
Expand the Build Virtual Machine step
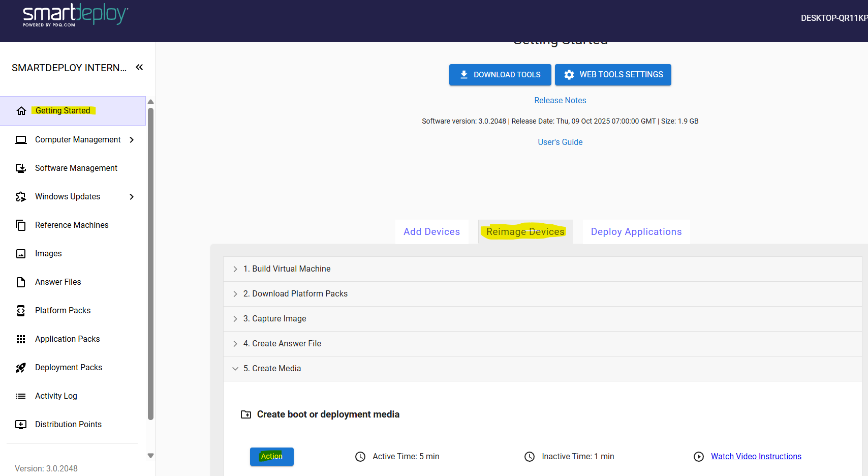(235, 269)
